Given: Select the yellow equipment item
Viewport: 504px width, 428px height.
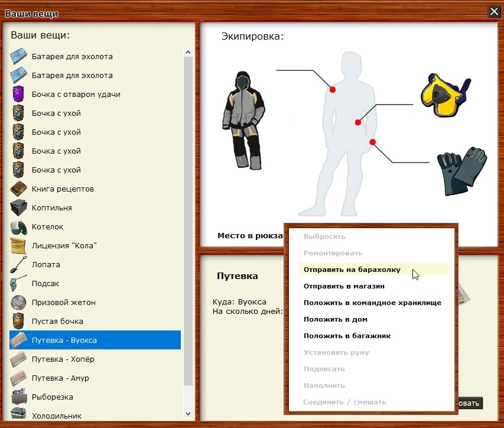Looking at the screenshot, I should (446, 95).
